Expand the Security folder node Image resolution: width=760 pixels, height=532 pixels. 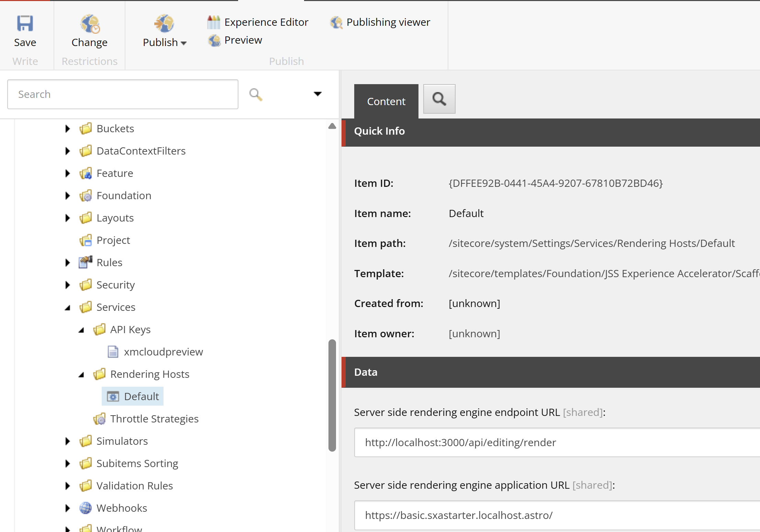[68, 285]
